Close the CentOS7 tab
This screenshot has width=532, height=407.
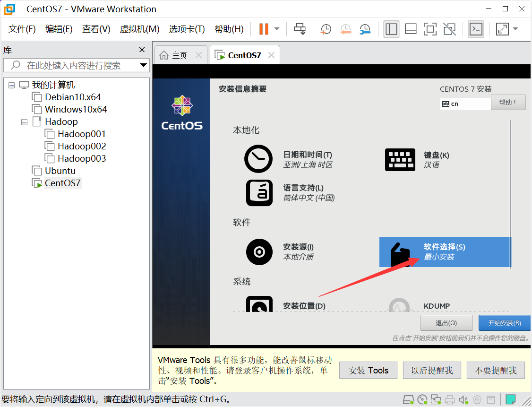[271, 55]
